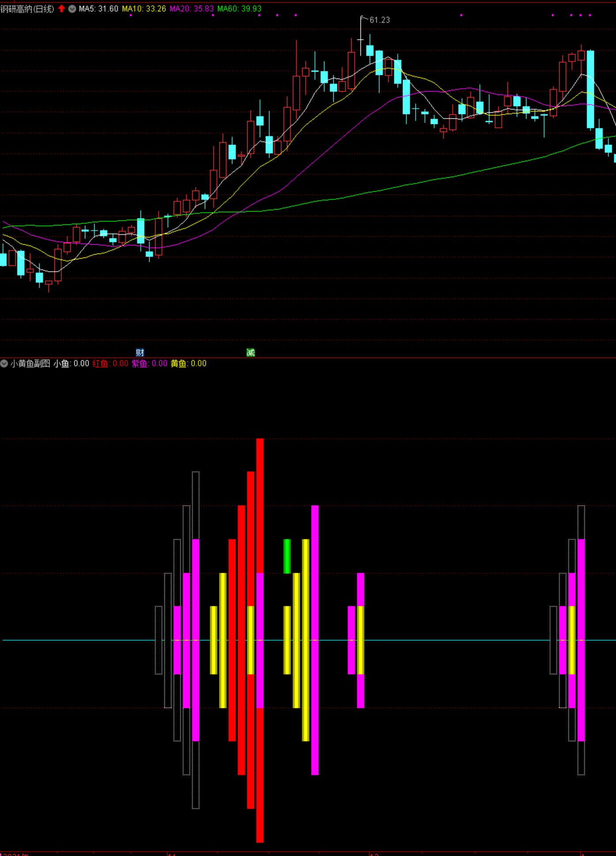Click the 61.23 high price label
This screenshot has height=856, width=616.
379,20
